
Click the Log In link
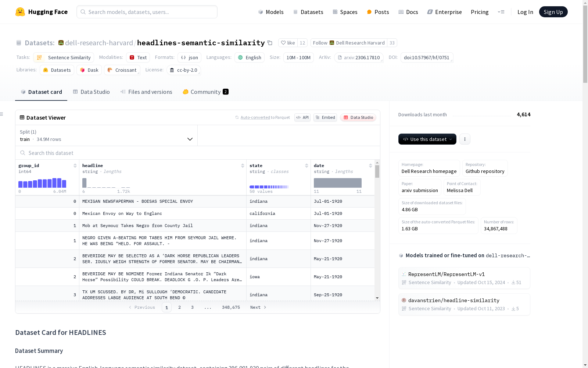[525, 12]
